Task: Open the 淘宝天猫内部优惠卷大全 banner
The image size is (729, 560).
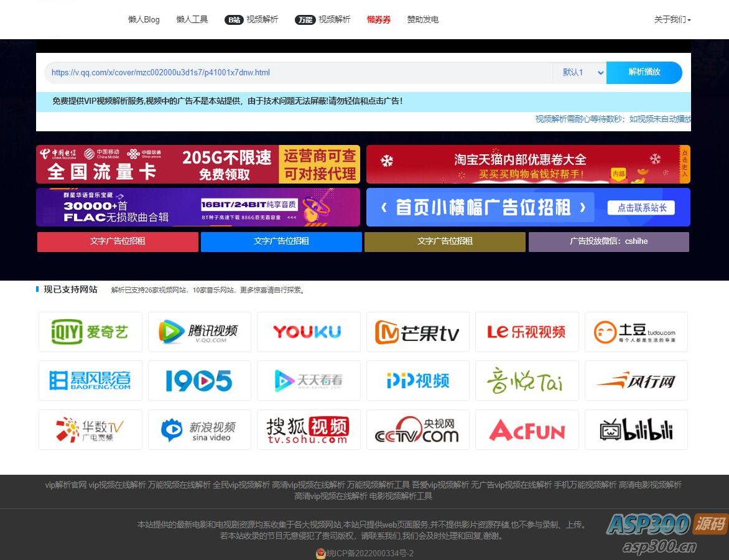Action: 528,164
